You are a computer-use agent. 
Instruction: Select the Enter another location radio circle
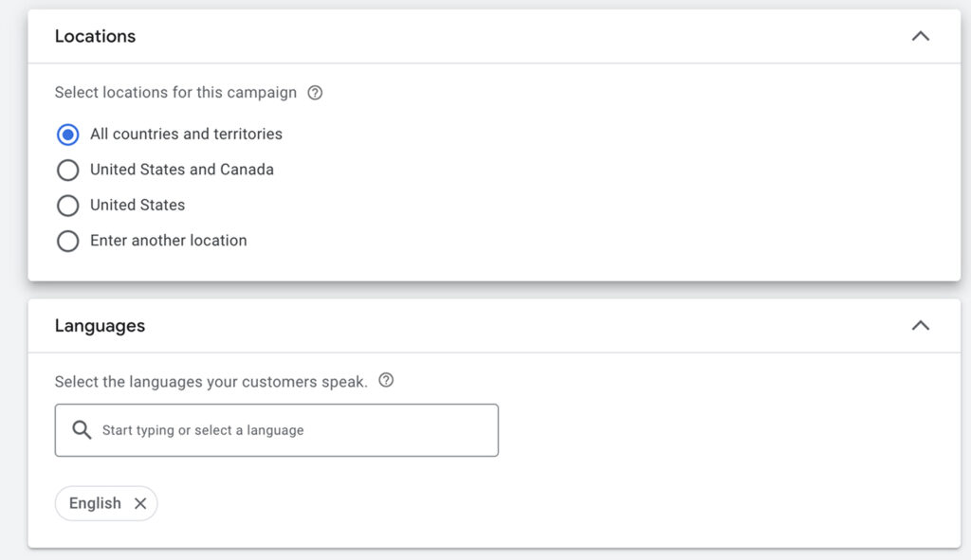pos(67,242)
